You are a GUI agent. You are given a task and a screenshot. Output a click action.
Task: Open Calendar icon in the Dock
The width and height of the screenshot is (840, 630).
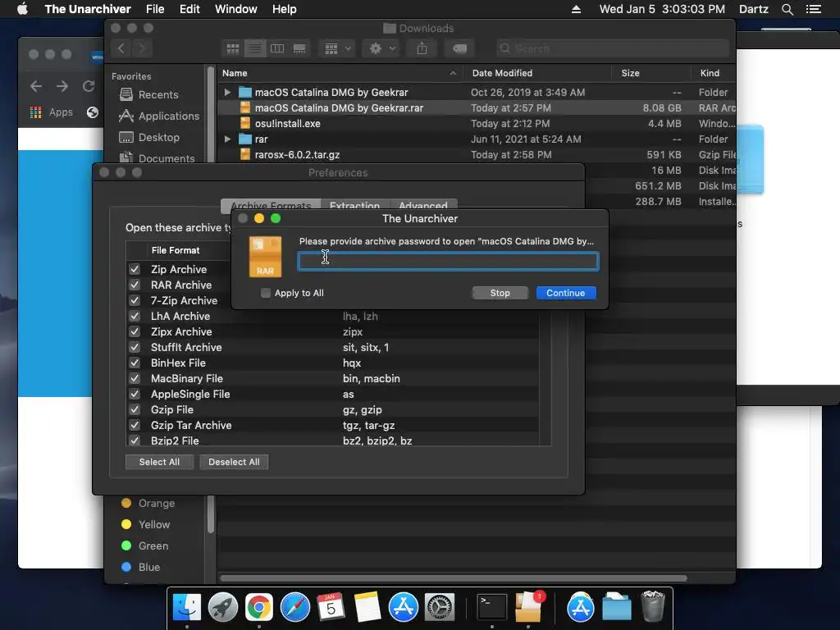331,608
